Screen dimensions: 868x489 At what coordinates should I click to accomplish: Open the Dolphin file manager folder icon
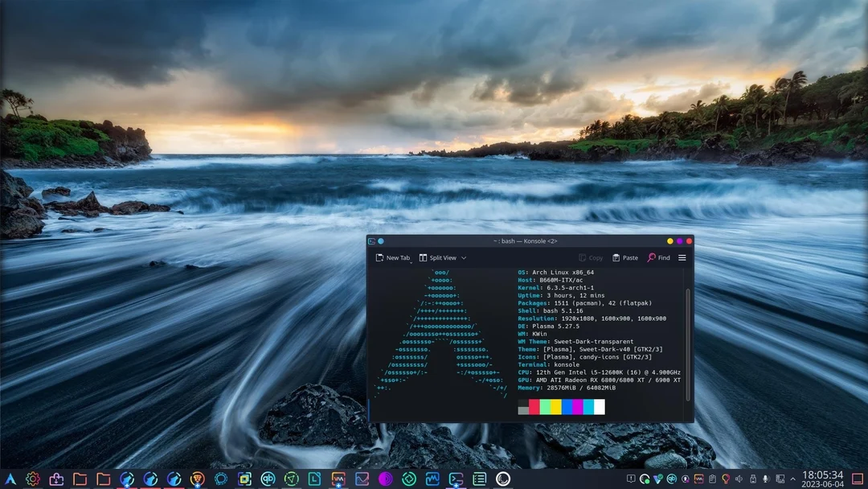(80, 479)
